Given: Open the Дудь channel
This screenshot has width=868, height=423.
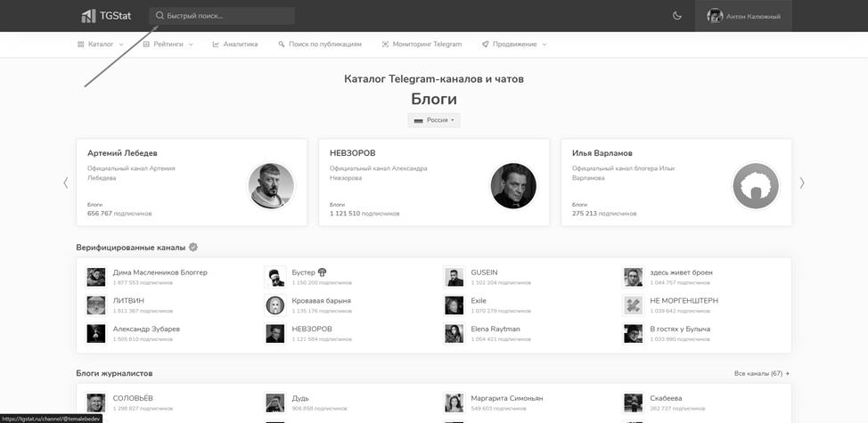Looking at the screenshot, I should point(300,398).
